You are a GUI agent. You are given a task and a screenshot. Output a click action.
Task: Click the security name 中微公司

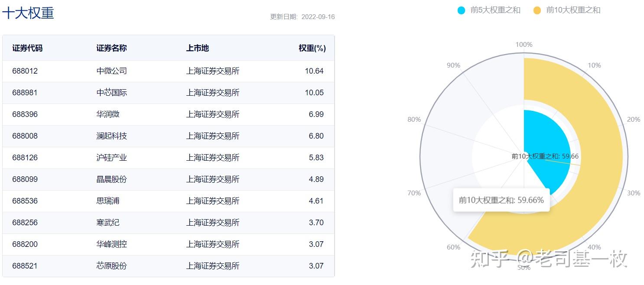[x=112, y=71]
